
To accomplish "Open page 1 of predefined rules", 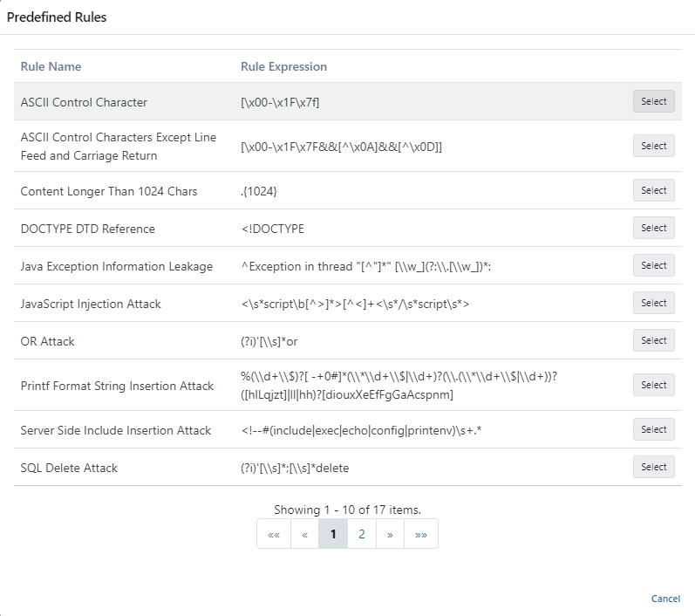I will pyautogui.click(x=333, y=534).
